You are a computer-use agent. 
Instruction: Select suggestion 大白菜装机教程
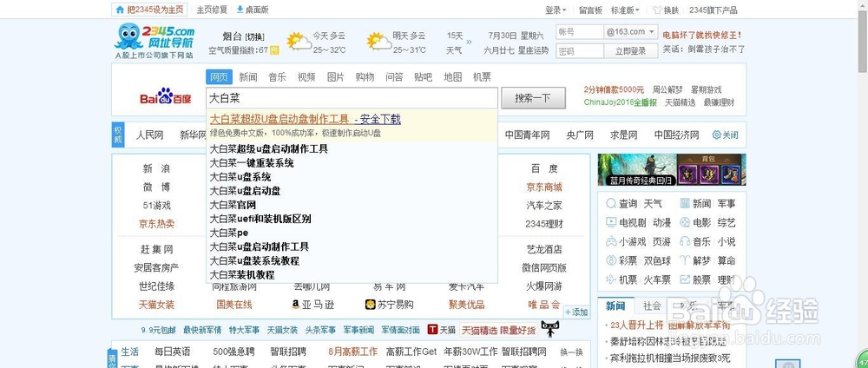pos(242,274)
